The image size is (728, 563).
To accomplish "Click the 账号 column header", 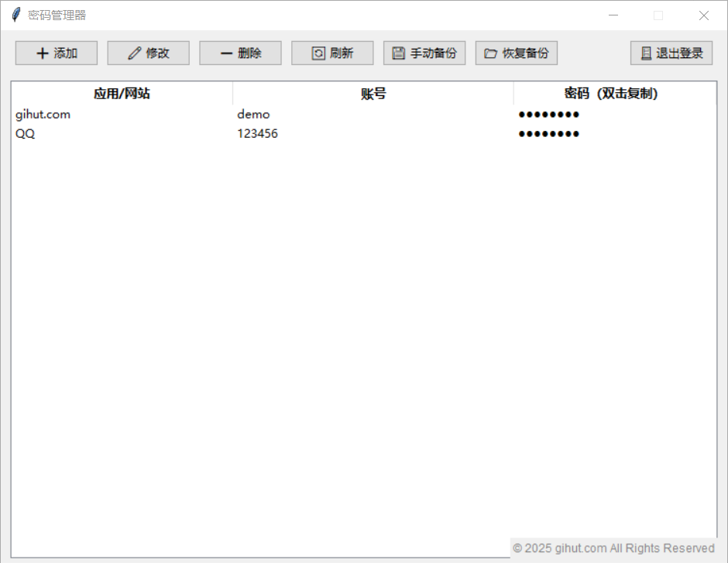I will (373, 94).
